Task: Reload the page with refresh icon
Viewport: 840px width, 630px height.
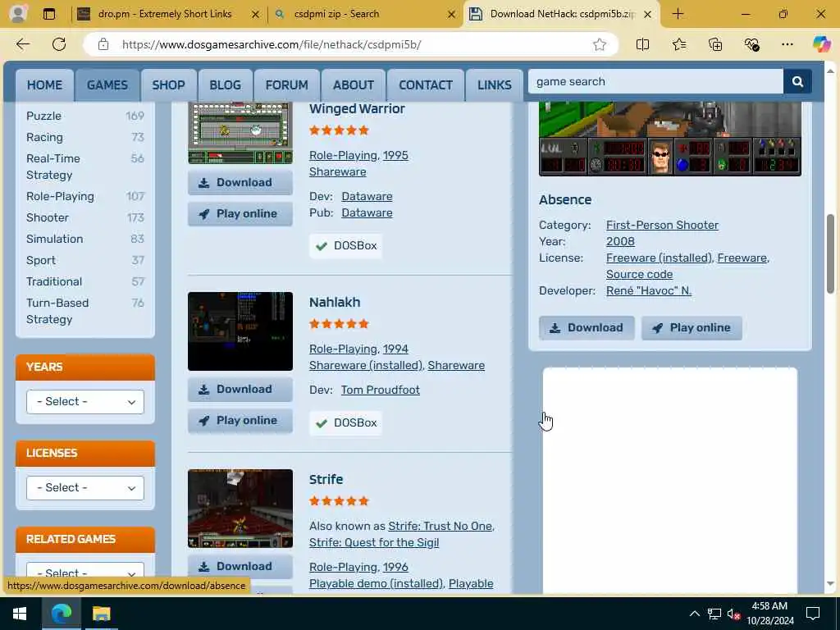Action: point(59,44)
